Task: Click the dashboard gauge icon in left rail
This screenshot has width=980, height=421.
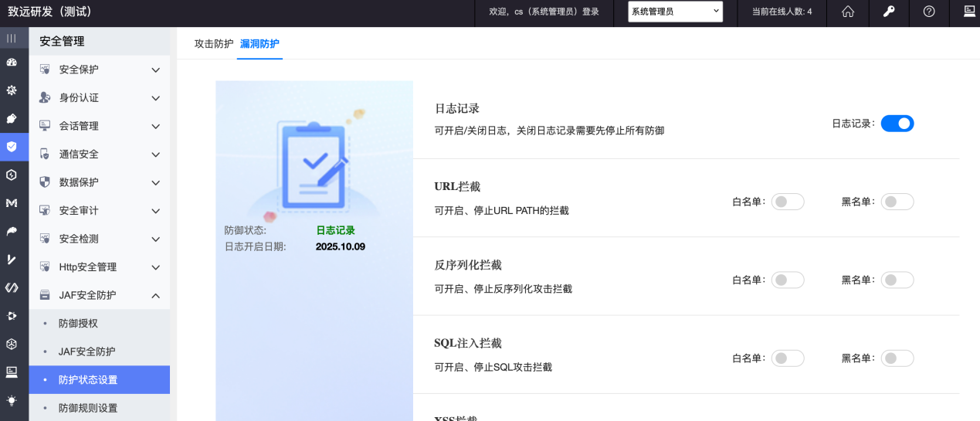Action: click(x=12, y=62)
